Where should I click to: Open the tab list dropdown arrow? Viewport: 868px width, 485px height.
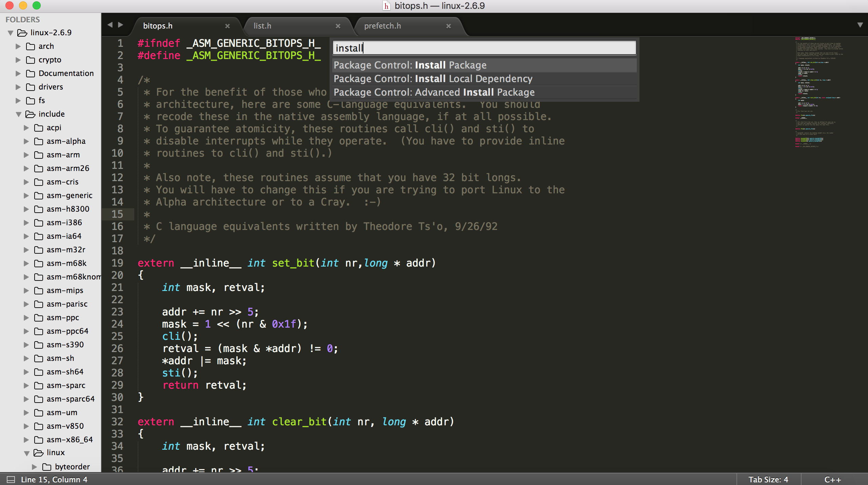click(x=860, y=25)
